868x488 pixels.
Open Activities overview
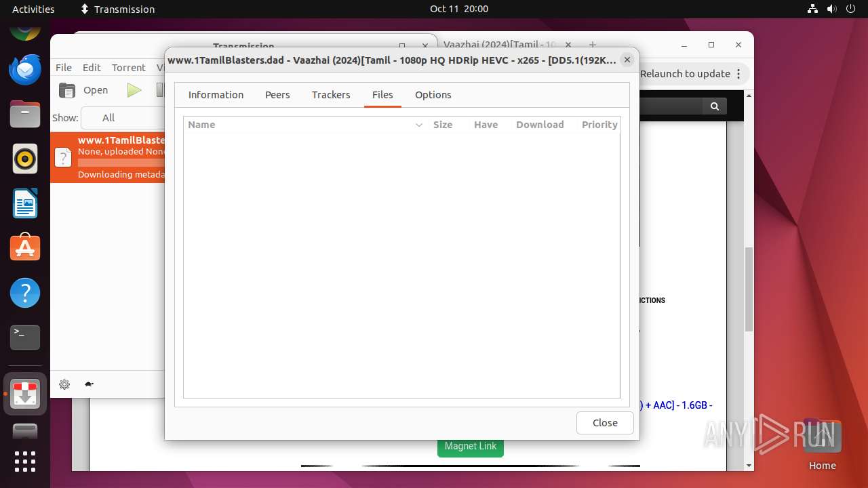(x=33, y=9)
